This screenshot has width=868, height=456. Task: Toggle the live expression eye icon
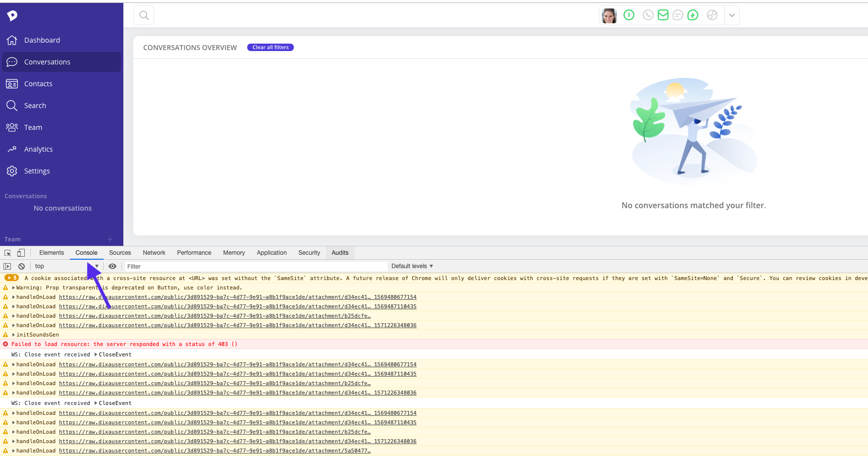coord(112,267)
